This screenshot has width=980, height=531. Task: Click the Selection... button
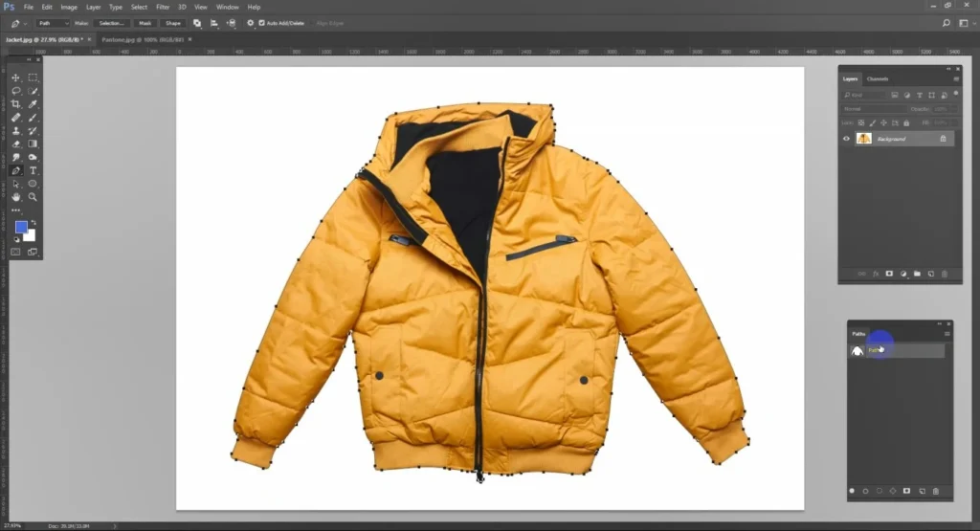point(111,23)
